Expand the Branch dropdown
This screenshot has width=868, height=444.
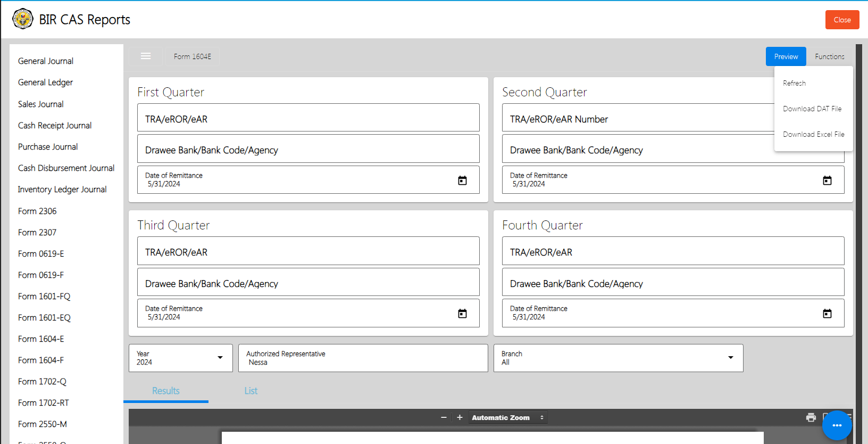[730, 358]
